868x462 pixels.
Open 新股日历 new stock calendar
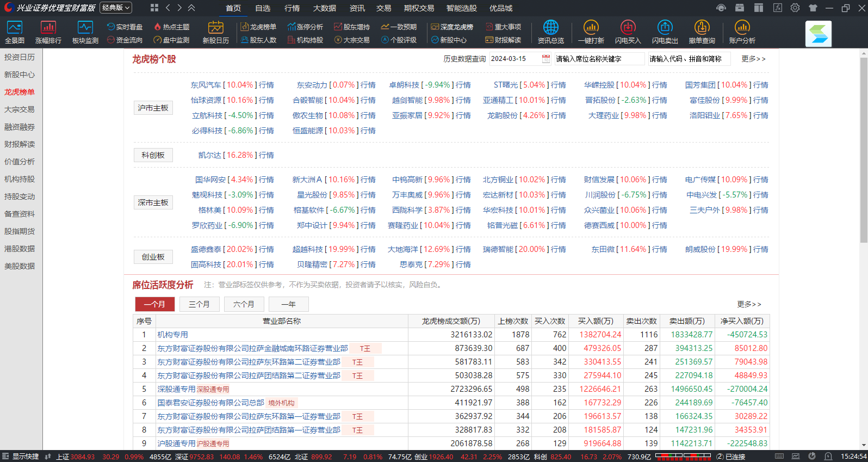point(215,32)
